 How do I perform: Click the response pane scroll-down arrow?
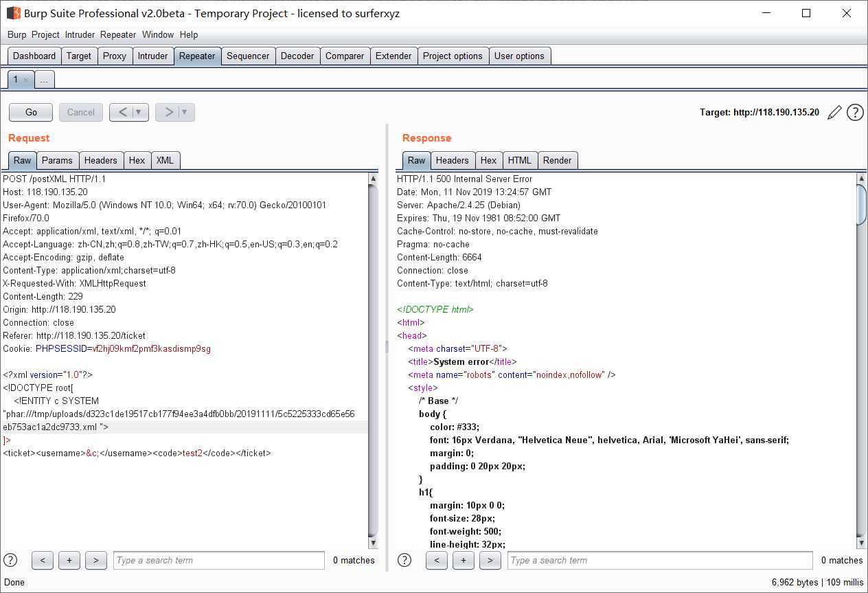tap(862, 543)
